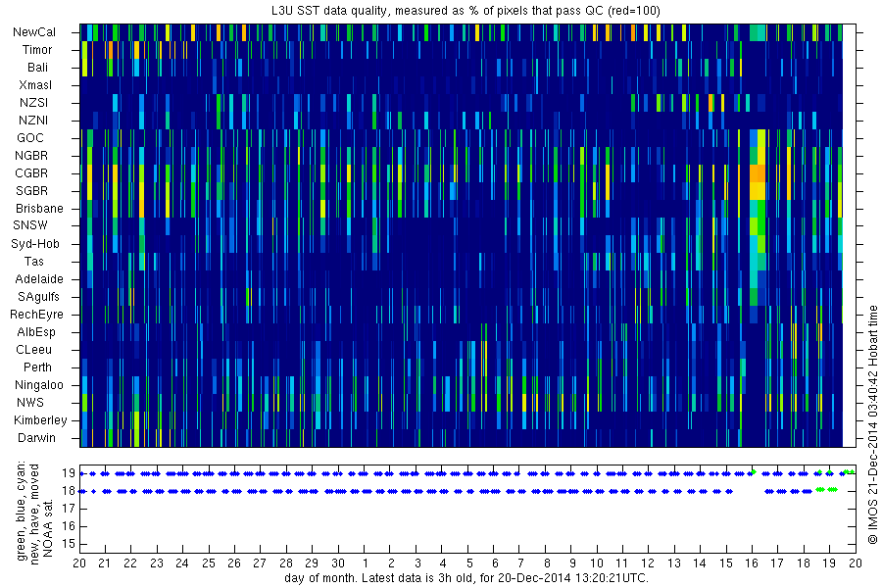This screenshot has height=588, width=882.
Task: Click the chart title about L3U SST quality
Action: click(465, 10)
